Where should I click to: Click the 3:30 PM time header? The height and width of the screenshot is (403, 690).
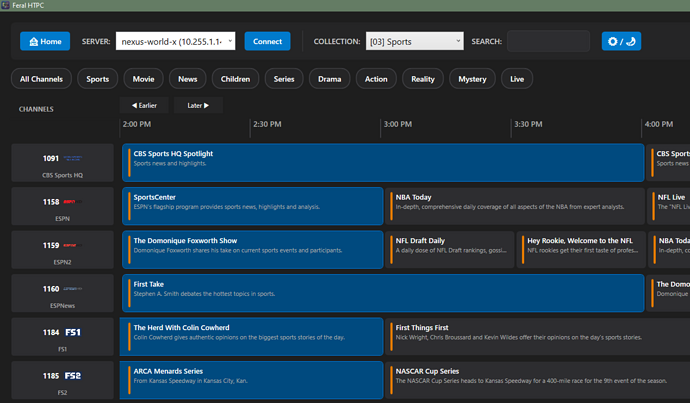[x=528, y=125]
